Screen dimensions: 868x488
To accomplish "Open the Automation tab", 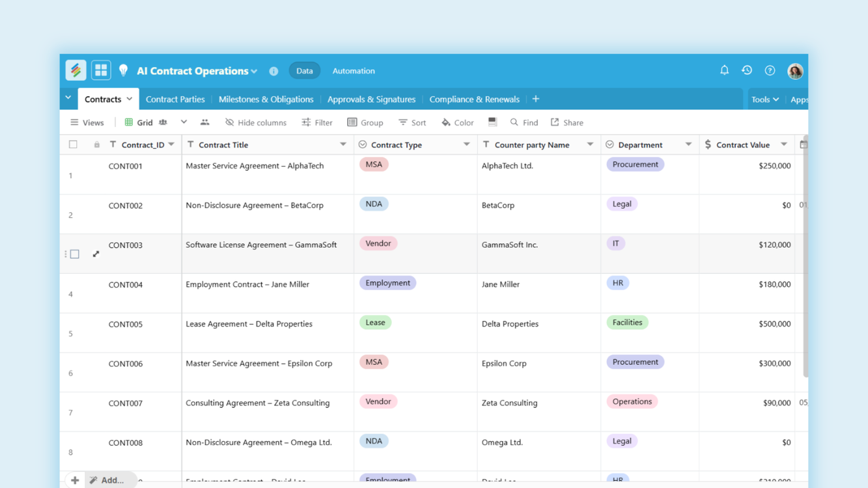I will click(353, 70).
